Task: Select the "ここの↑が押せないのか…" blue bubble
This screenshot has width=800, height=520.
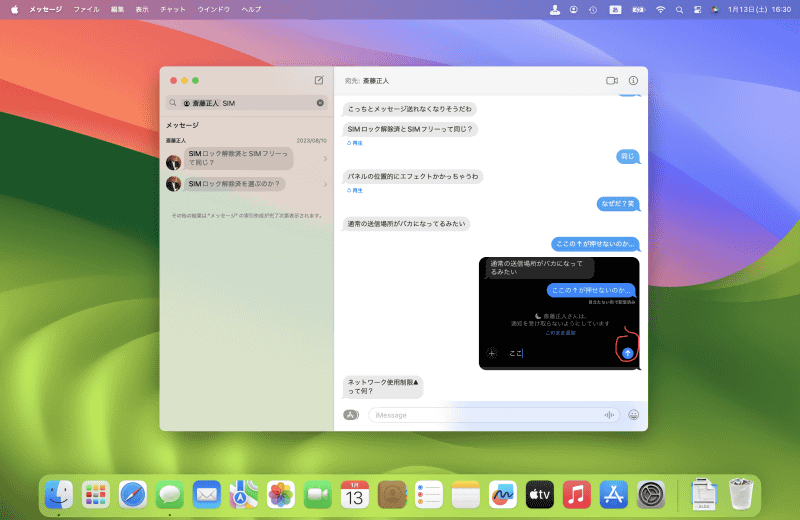Action: point(595,244)
